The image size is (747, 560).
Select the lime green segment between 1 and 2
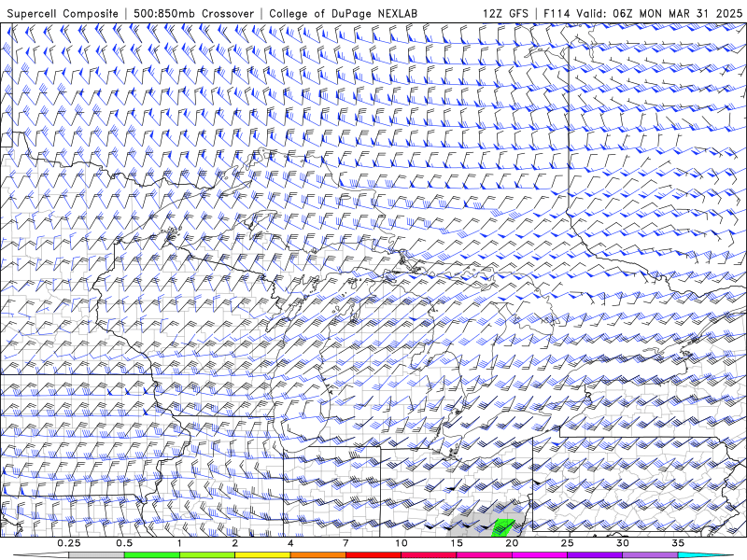point(206,555)
